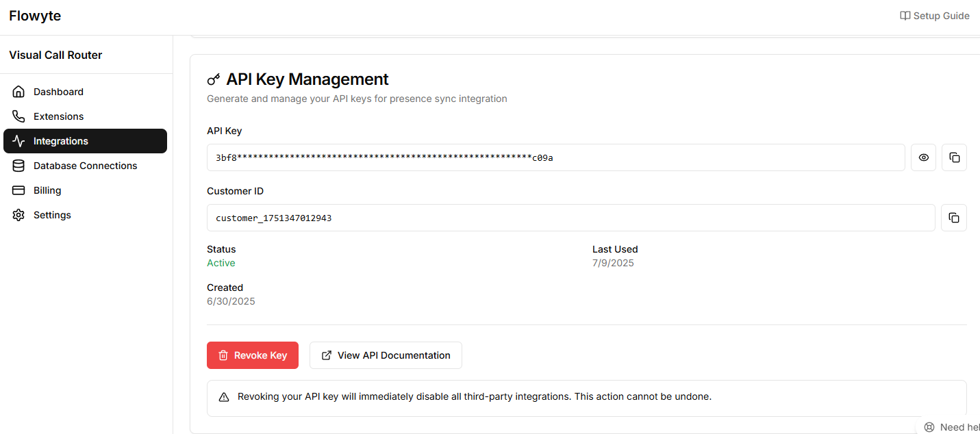Viewport: 980px width, 434px height.
Task: Open the Extensions sidebar item
Action: 58,116
